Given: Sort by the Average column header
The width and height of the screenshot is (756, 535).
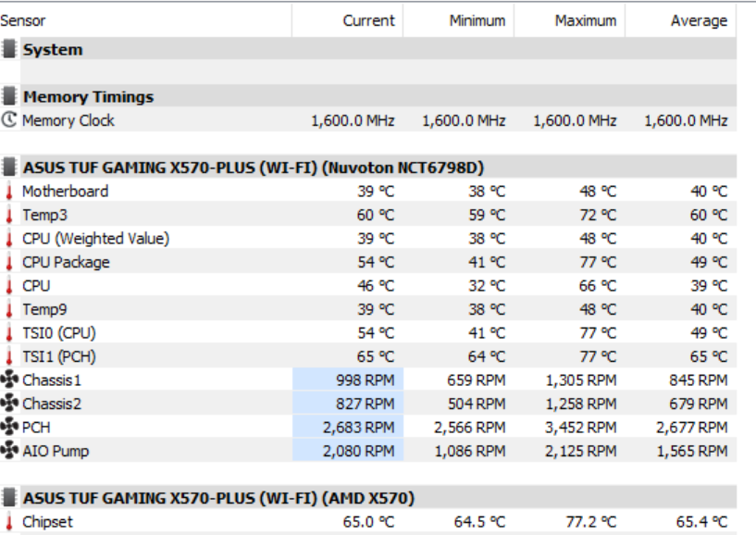Looking at the screenshot, I should (680, 20).
